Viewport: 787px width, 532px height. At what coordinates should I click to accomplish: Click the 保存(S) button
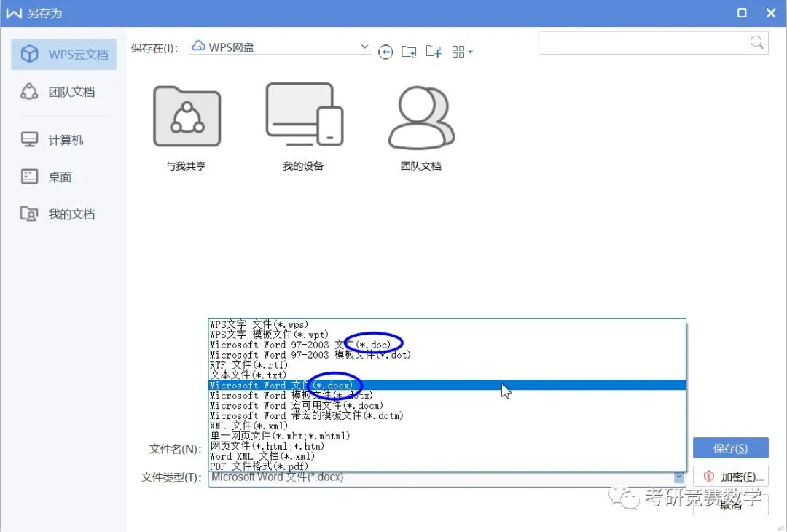[x=730, y=448]
